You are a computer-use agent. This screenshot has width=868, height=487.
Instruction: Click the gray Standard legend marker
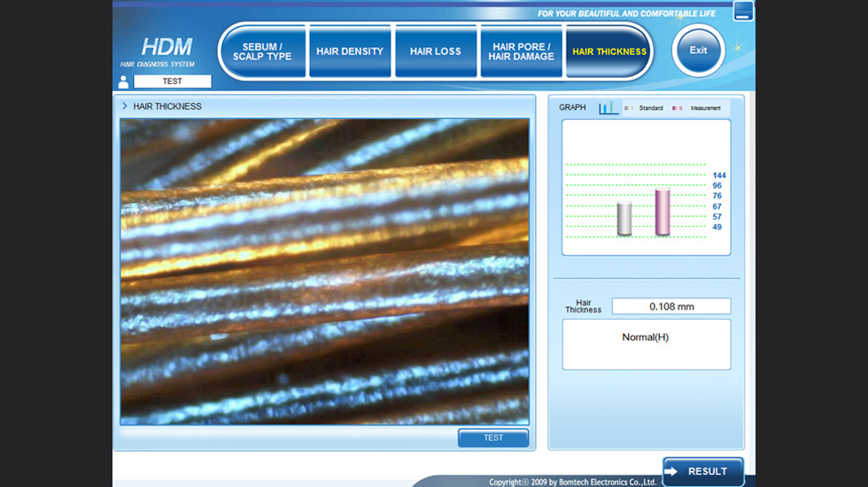628,108
